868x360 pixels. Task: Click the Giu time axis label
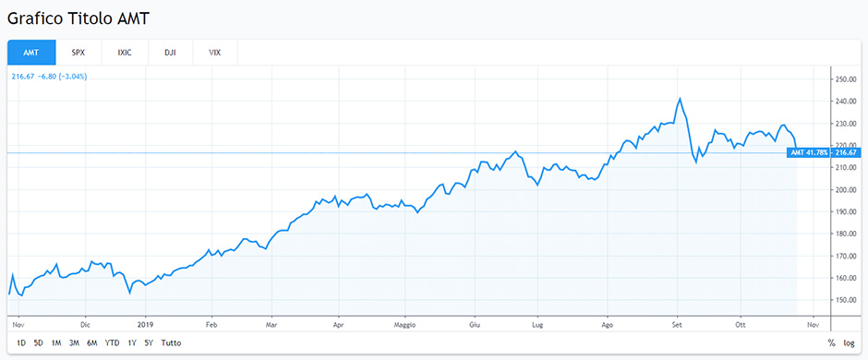point(474,325)
